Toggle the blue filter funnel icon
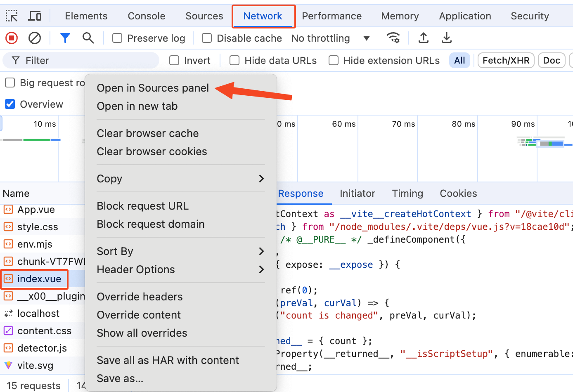This screenshot has width=573, height=392. click(65, 38)
